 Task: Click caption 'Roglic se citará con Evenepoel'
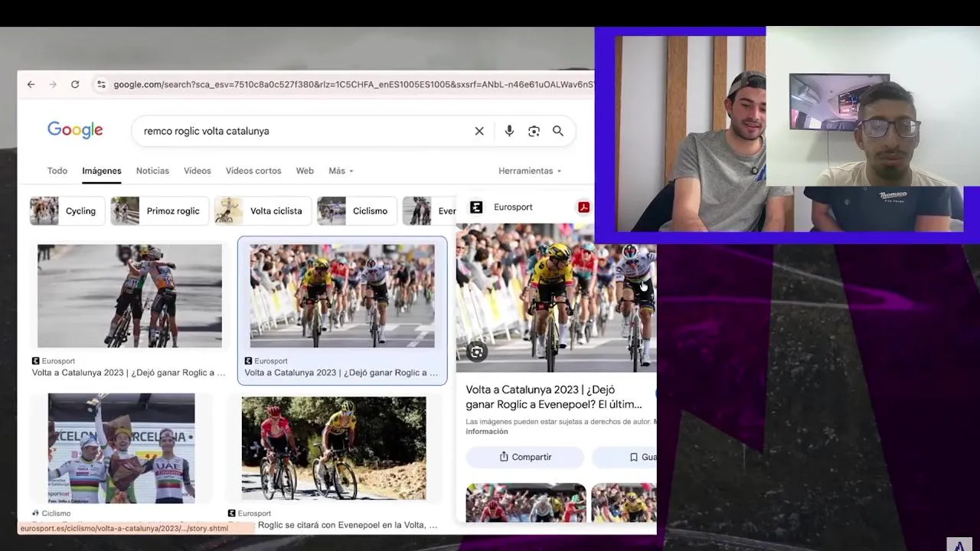[x=347, y=525]
